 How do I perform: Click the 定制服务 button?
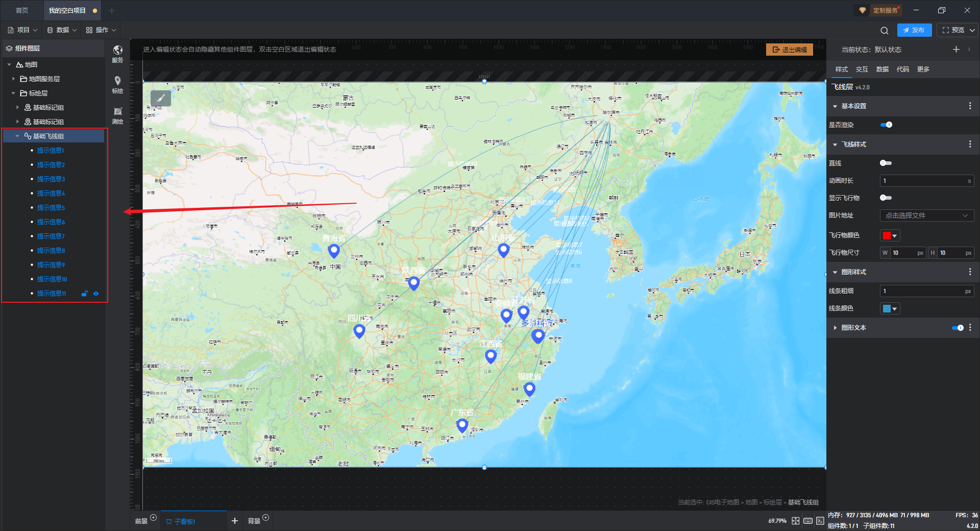885,10
